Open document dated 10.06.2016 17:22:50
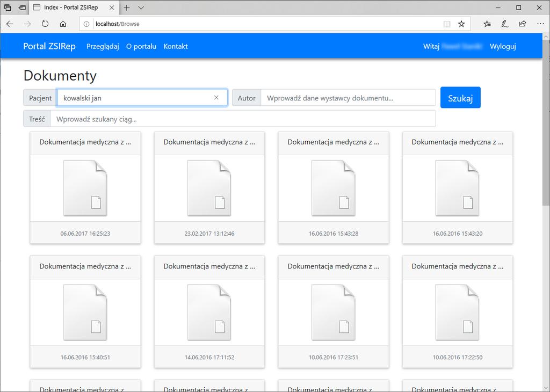Viewport: 550px width, 392px height. pos(457,312)
